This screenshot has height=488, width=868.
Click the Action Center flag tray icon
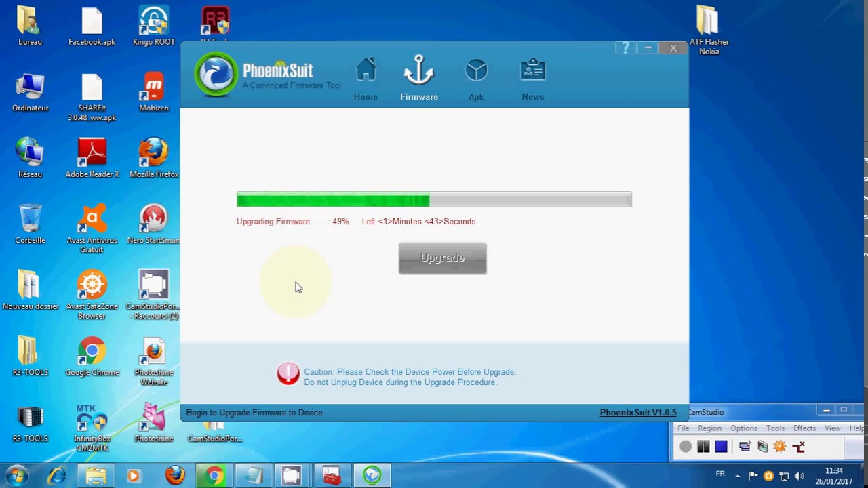(x=753, y=476)
